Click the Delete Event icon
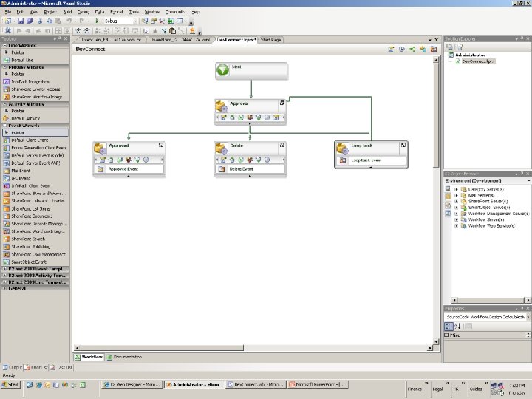 (221, 169)
